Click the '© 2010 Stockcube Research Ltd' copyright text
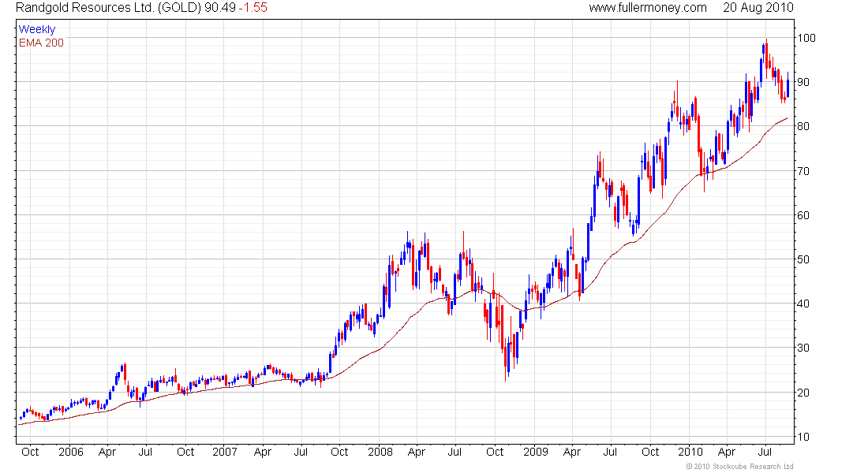The width and height of the screenshot is (868, 473). click(740, 467)
